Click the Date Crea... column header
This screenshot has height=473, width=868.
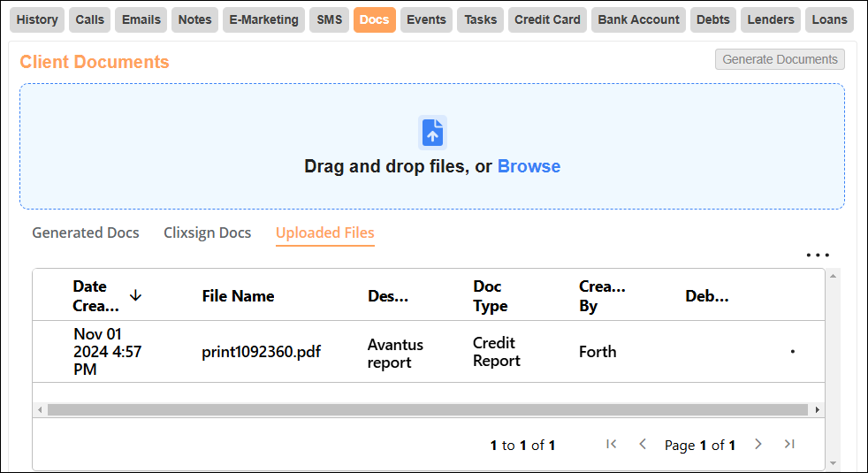click(x=95, y=296)
